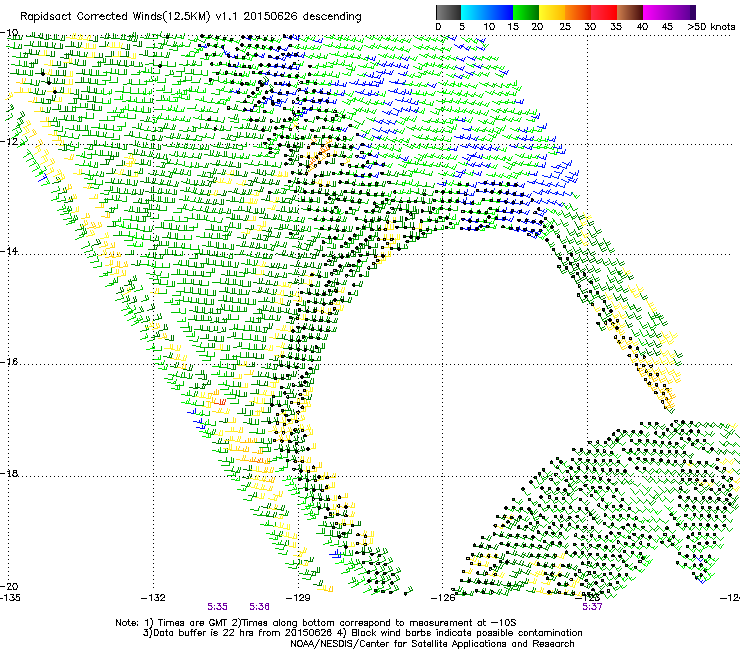The image size is (740, 650).
Task: Select the yellow 20–25 knots legend segment
Action: coord(552,12)
